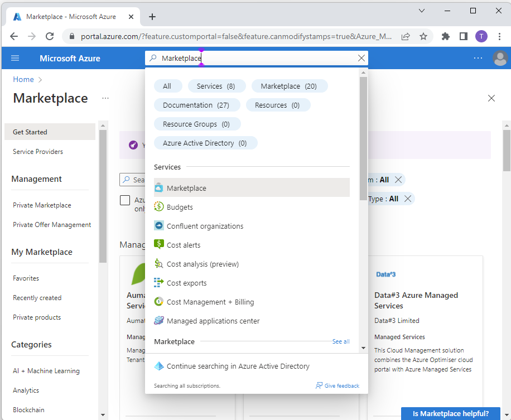Filter results by Marketplace (20)
This screenshot has width=511, height=420.
tap(289, 86)
